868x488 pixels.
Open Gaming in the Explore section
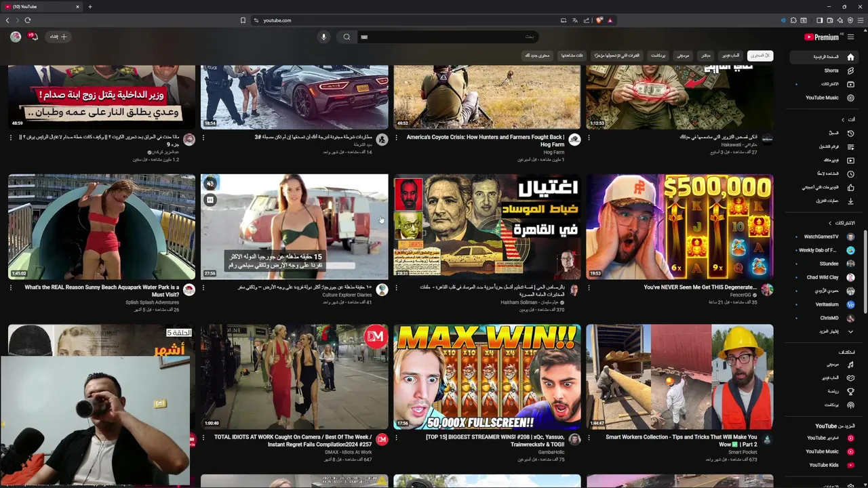(825, 378)
